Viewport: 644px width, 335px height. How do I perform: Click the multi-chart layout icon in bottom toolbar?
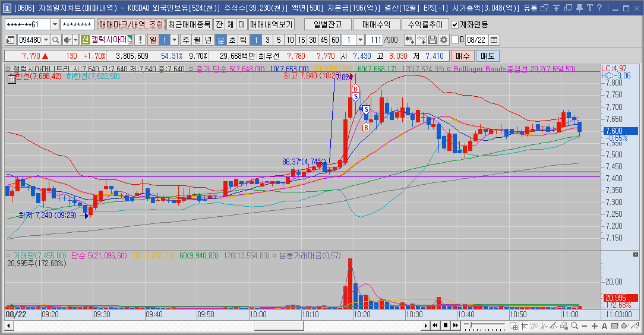click(514, 326)
